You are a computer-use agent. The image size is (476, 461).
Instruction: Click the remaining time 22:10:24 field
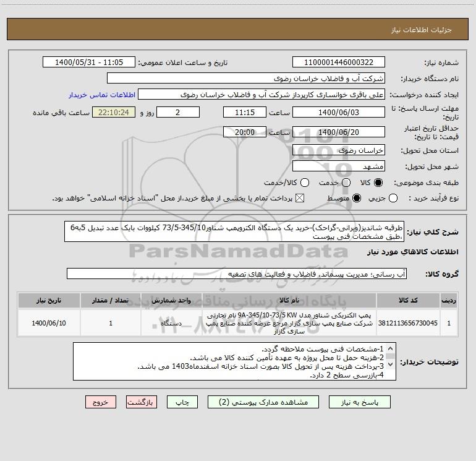(x=114, y=112)
